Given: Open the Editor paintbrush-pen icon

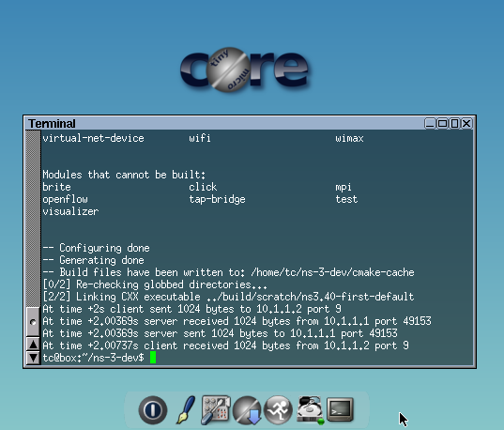Looking at the screenshot, I should click(186, 409).
